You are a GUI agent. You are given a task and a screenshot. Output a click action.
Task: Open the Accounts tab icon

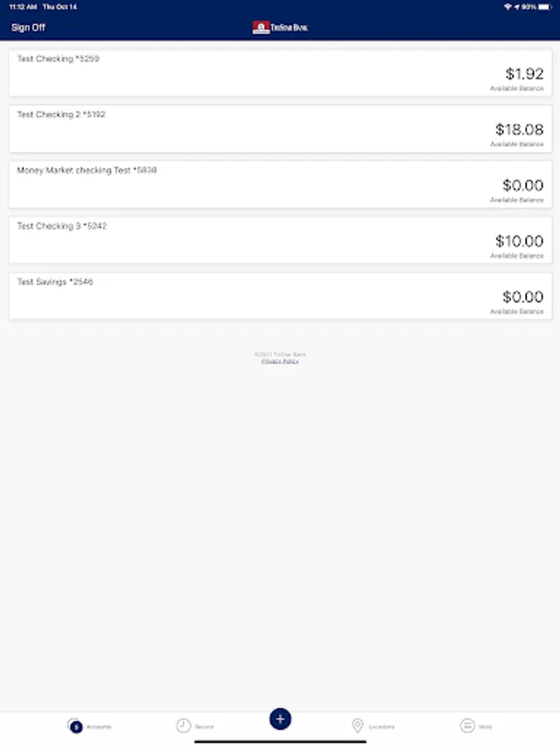[x=75, y=726]
